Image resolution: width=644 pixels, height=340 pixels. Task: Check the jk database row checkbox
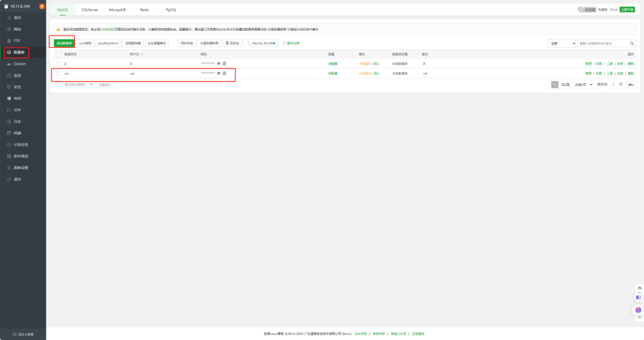(58, 63)
